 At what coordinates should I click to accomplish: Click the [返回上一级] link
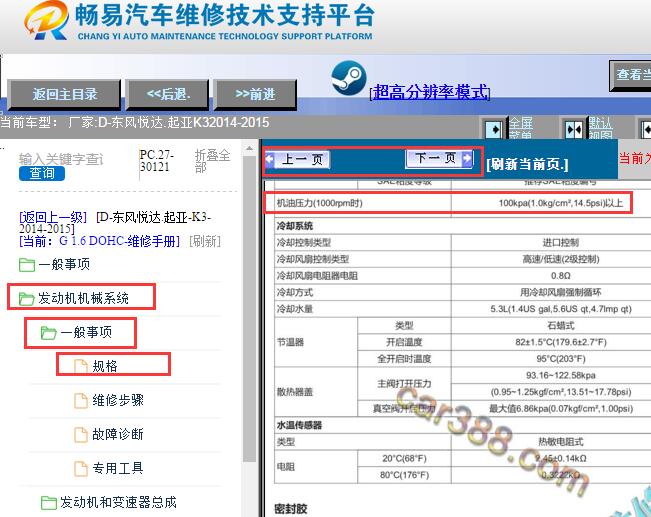click(53, 217)
